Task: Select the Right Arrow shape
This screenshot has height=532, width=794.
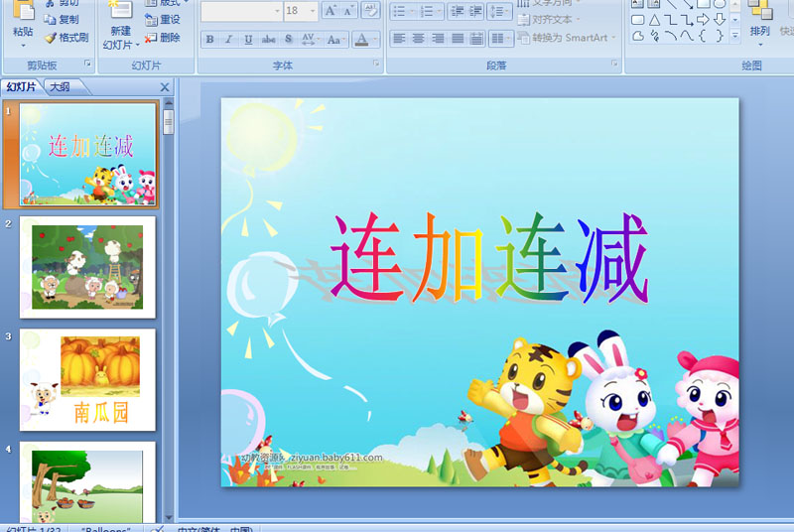Action: [x=703, y=20]
